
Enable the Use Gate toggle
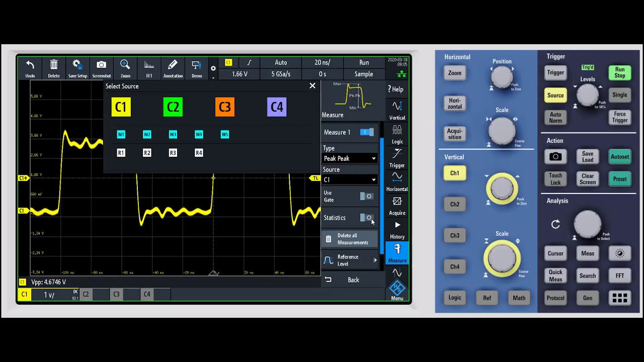coord(367,196)
